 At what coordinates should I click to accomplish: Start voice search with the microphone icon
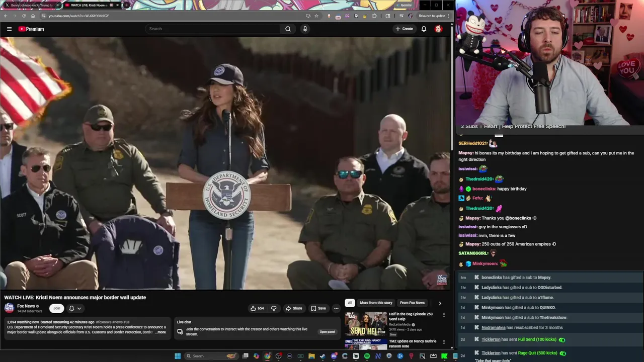305,29
